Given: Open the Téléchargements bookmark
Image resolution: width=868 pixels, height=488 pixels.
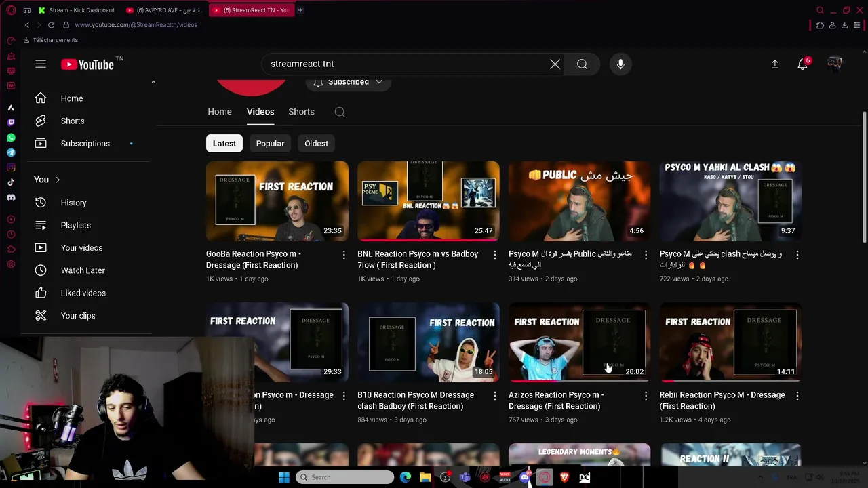Looking at the screenshot, I should (51, 40).
